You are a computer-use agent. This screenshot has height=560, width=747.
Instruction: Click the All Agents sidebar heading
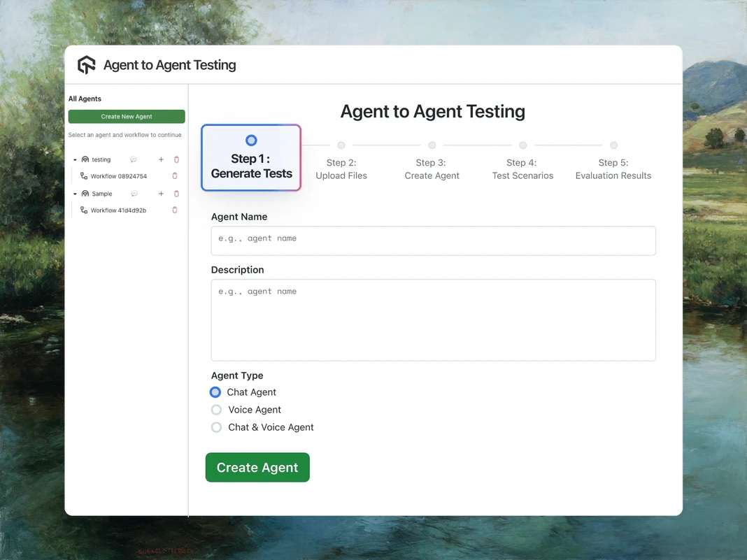(x=85, y=99)
